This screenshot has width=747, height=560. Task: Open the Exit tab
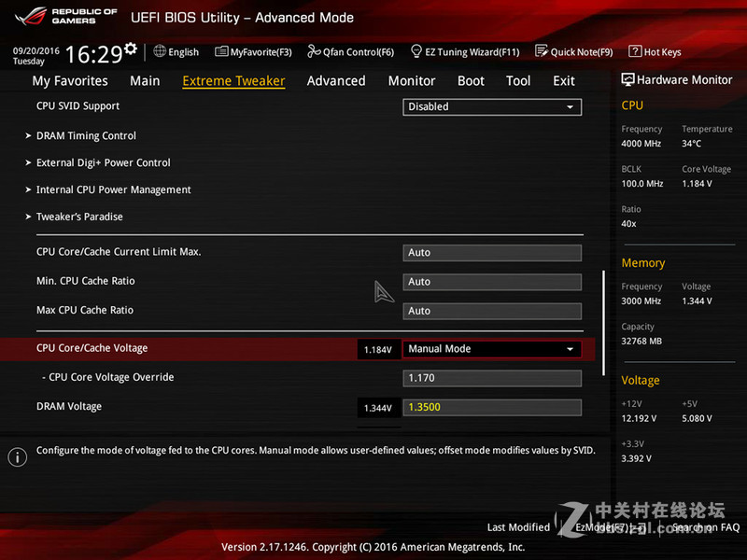[x=564, y=81]
